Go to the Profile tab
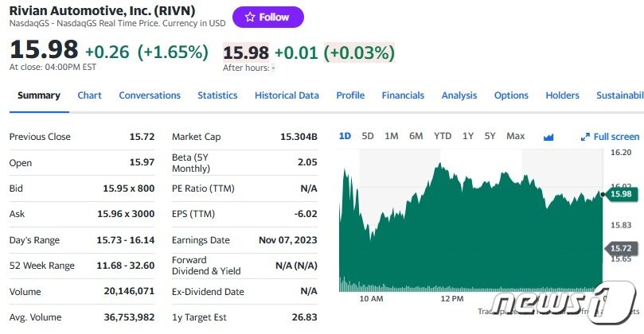Image resolution: width=644 pixels, height=334 pixels. (350, 95)
